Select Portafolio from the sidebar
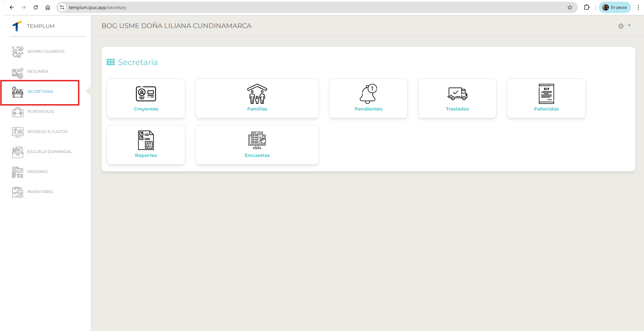This screenshot has width=644, height=331. pos(41,112)
